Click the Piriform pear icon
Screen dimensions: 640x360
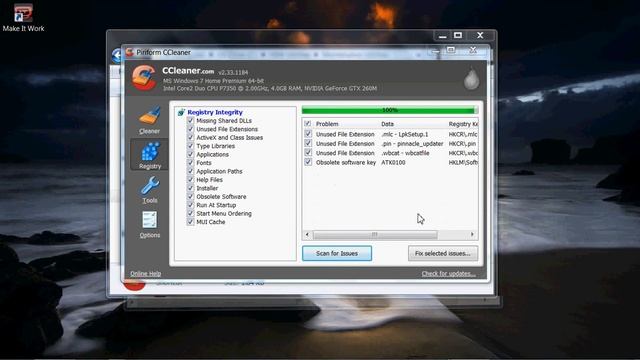471,78
